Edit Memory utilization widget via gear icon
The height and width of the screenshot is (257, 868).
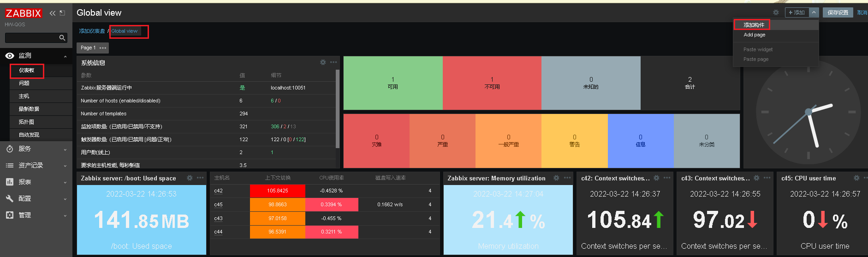[x=556, y=178]
